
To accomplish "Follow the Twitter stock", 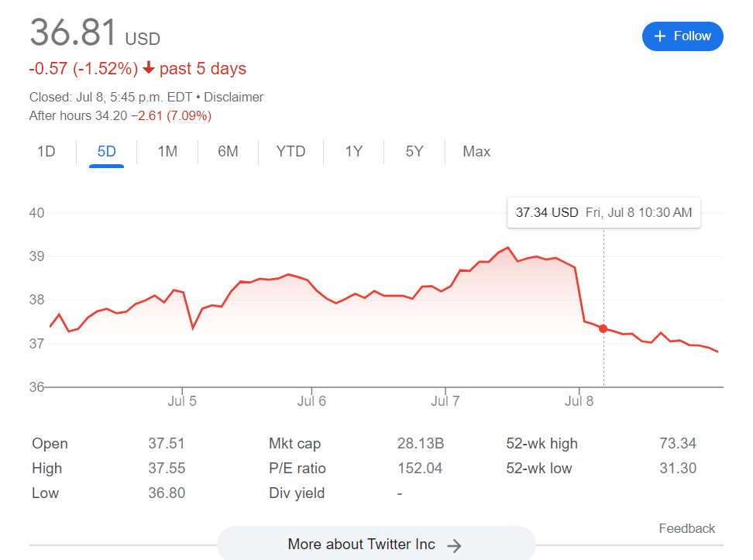I will [x=682, y=36].
